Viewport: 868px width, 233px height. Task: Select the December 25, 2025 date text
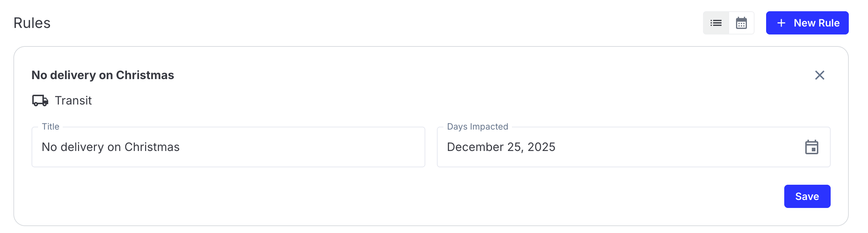tap(501, 147)
